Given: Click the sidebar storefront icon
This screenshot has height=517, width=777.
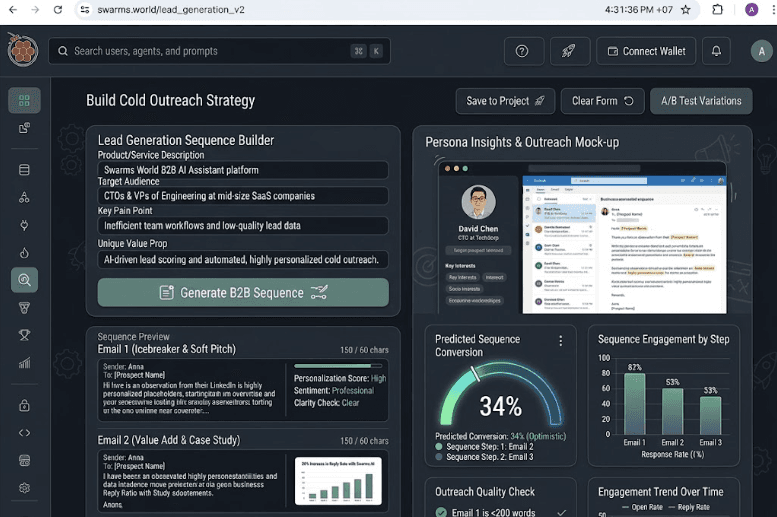Looking at the screenshot, I should click(x=24, y=460).
